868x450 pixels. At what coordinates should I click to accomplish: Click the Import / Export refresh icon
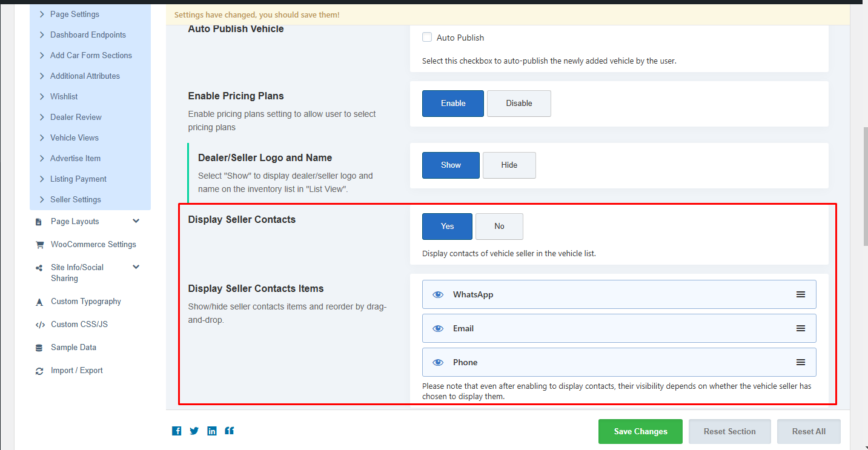(x=39, y=371)
